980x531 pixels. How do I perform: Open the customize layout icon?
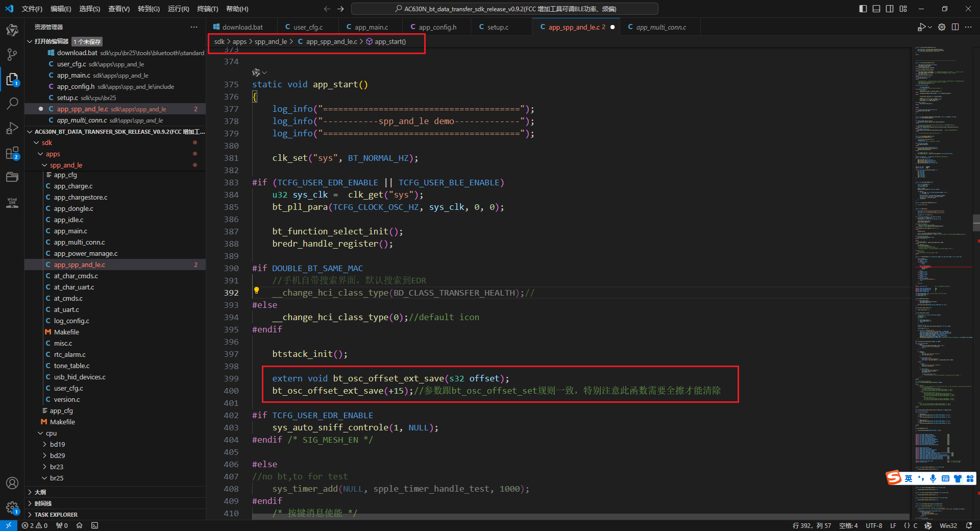[x=903, y=9]
